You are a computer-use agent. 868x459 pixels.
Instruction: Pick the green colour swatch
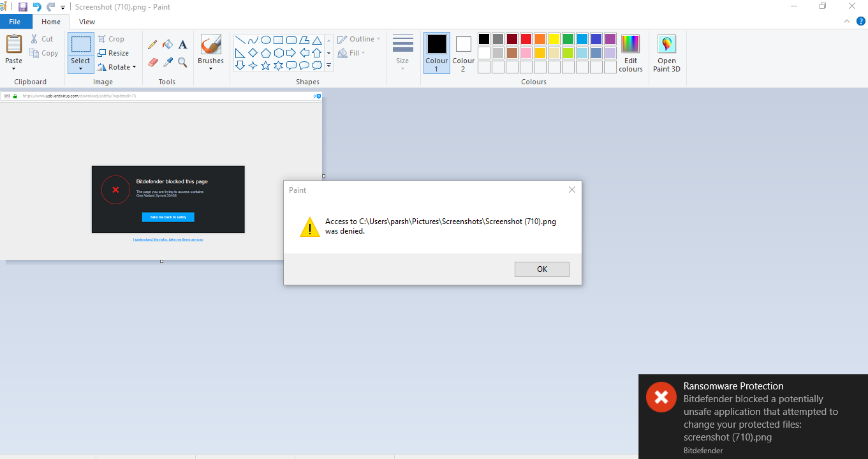click(568, 39)
